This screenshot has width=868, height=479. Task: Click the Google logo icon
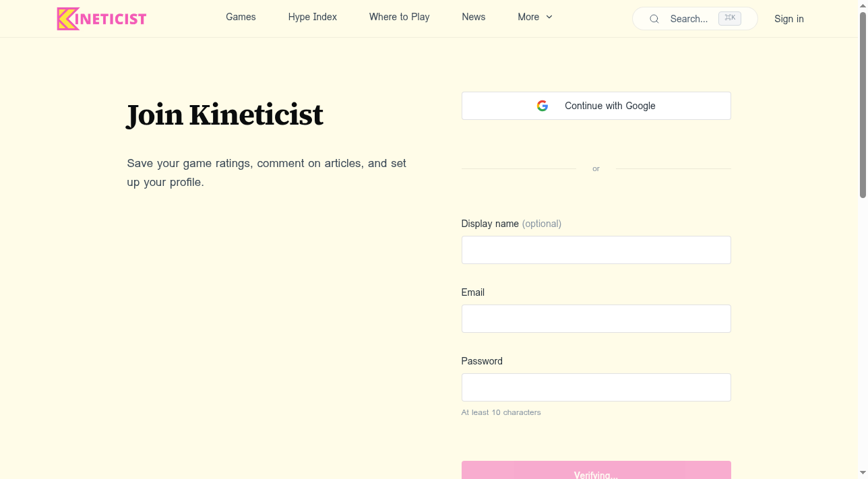click(x=542, y=106)
